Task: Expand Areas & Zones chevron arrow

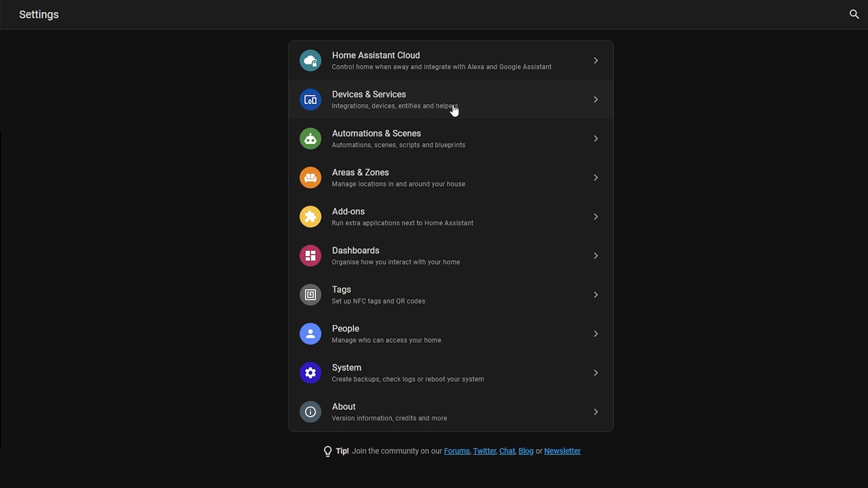Action: (x=596, y=178)
